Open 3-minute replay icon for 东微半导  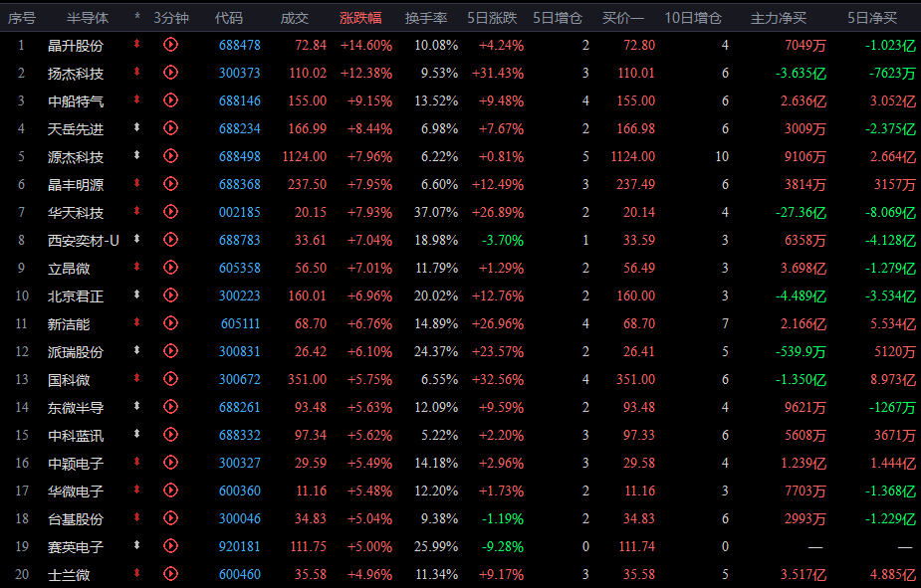click(x=170, y=407)
